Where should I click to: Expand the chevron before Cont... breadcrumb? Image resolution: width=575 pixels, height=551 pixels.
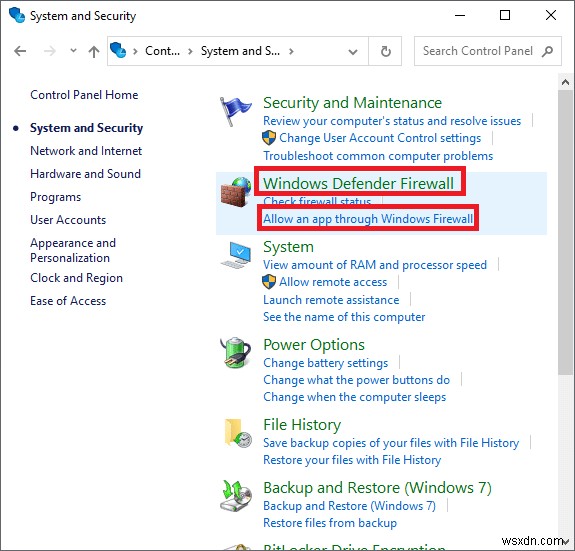point(135,51)
